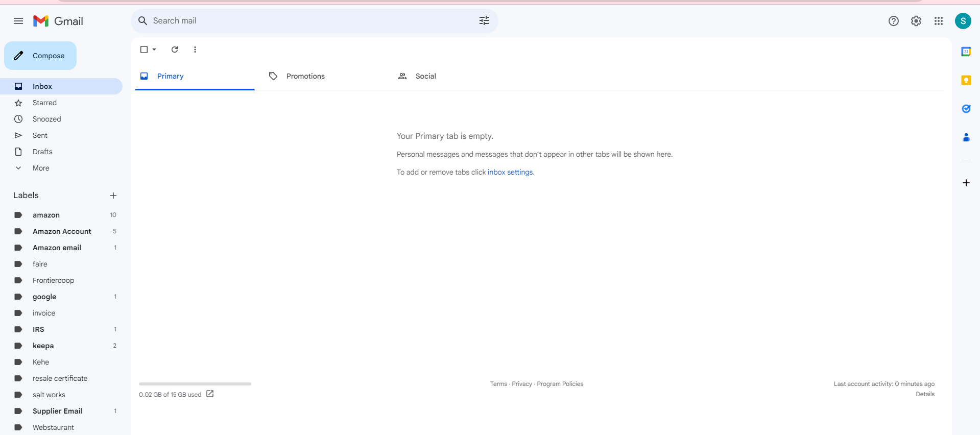Open the Google apps grid
980x435 pixels.
click(939, 21)
